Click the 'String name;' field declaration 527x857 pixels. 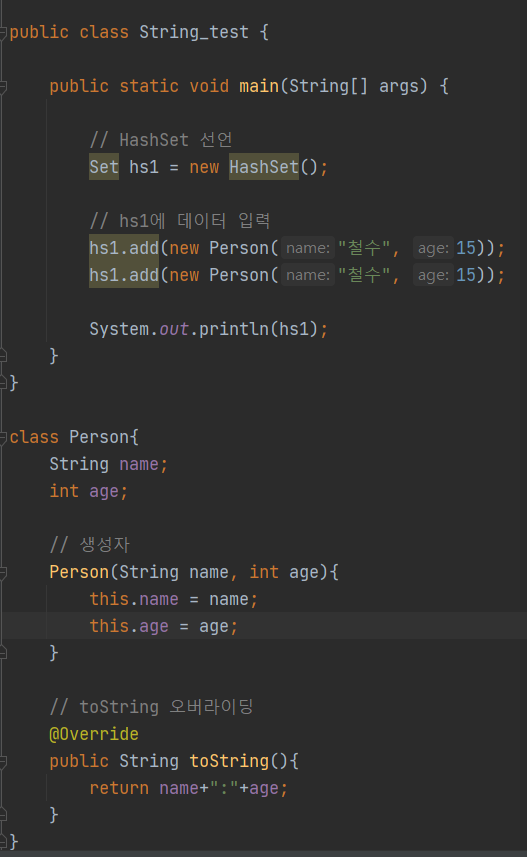coord(108,464)
